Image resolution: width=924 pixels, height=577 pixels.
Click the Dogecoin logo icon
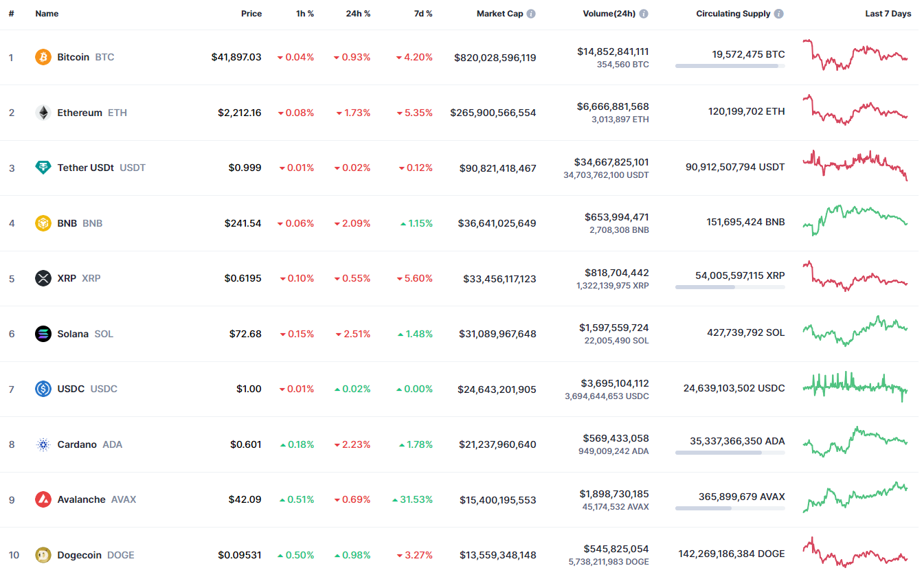43,555
